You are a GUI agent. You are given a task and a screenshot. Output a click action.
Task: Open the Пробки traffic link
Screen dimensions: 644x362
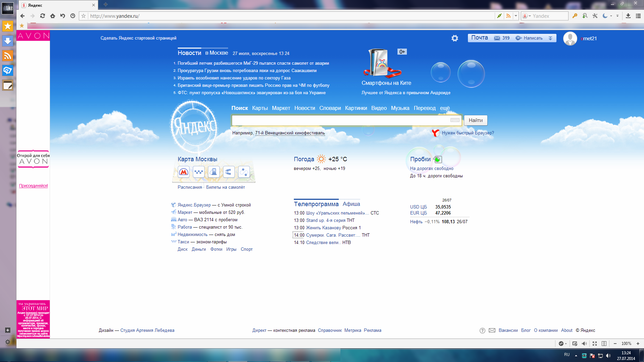(420, 159)
